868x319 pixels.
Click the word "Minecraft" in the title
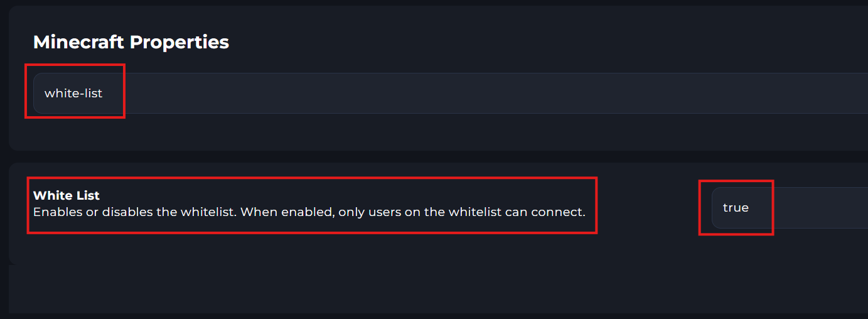[78, 42]
